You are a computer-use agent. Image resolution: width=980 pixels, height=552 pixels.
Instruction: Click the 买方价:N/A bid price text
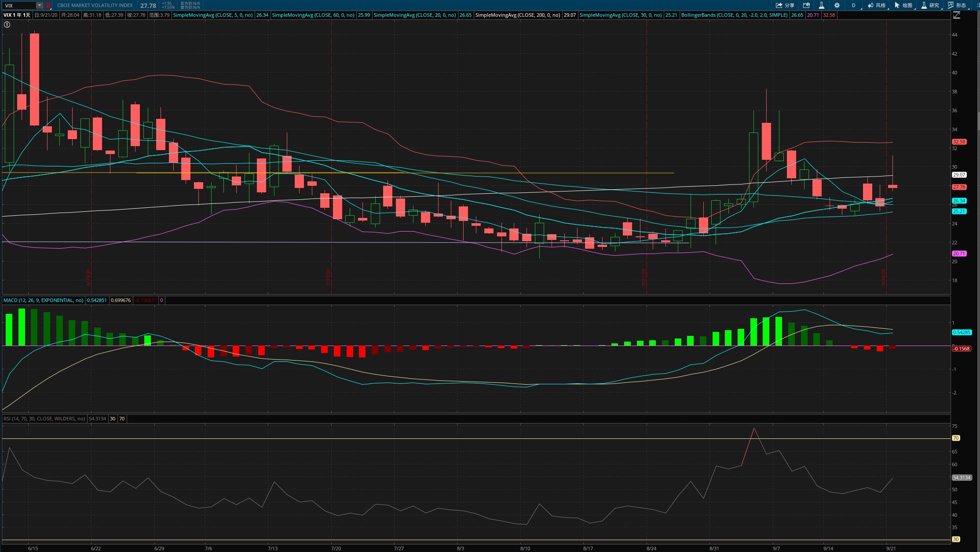(190, 4)
